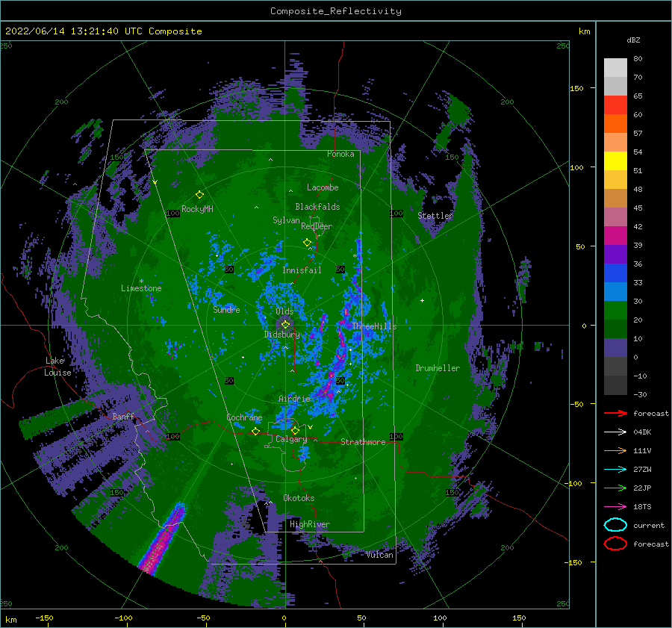Click the Airdrie label
672x628 pixels.
(294, 399)
